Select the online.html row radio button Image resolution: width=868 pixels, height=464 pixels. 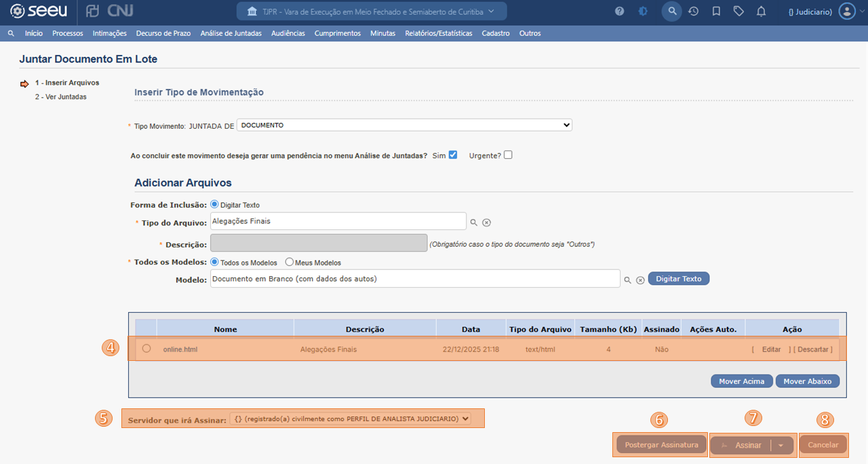[x=146, y=349]
